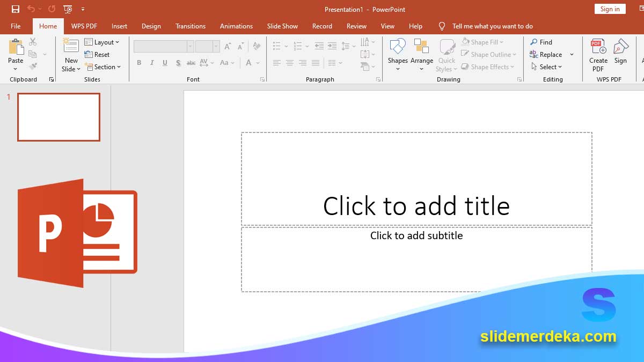Switch to the Design tab

click(x=151, y=26)
